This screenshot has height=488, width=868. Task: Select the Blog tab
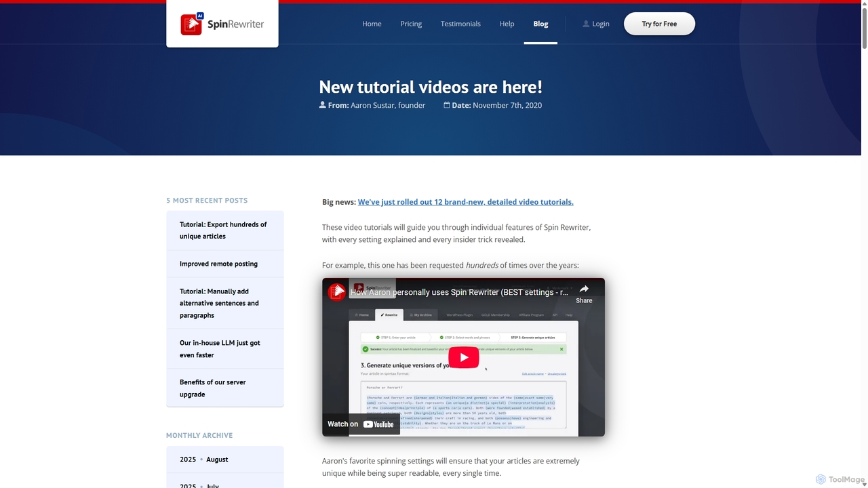[x=540, y=24]
